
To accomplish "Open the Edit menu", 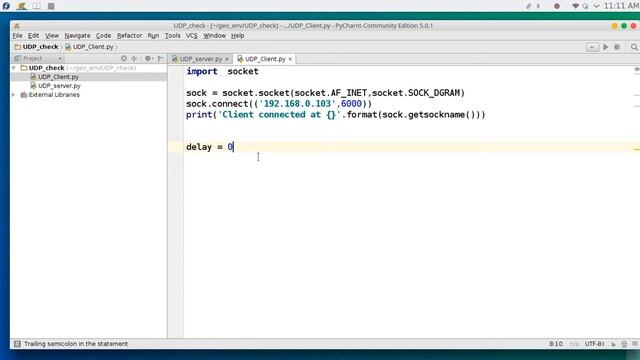I will tap(33, 36).
